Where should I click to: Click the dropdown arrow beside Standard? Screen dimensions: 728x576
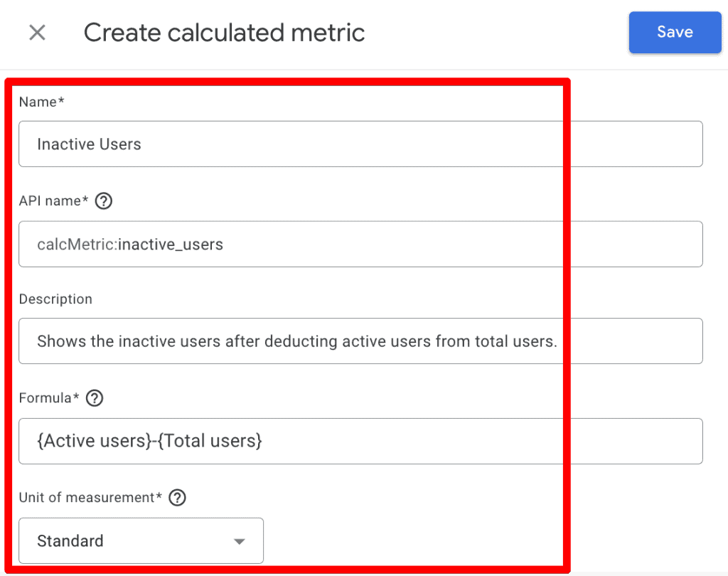[240, 540]
